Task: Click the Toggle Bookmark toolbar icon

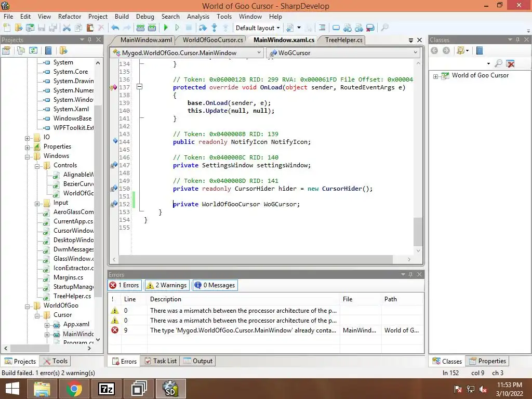Action: [x=336, y=28]
